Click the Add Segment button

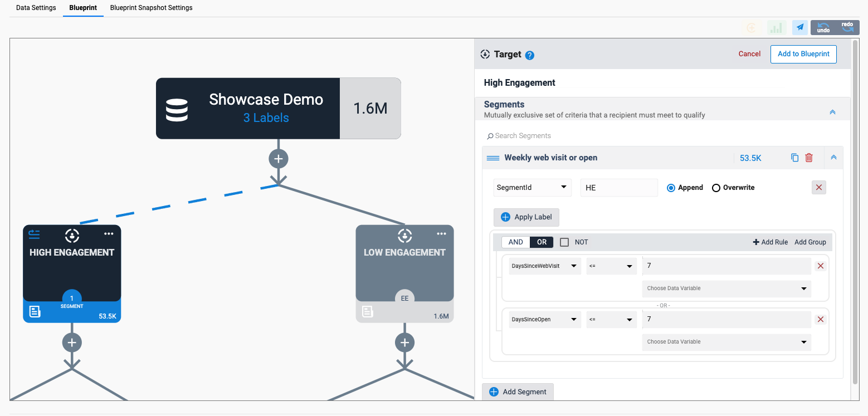point(518,392)
